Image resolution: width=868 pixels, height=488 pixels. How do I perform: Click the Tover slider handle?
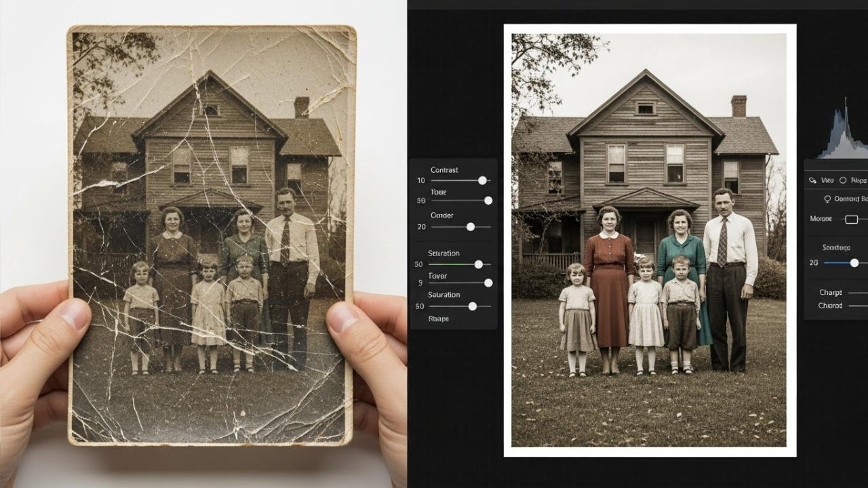coord(488,283)
